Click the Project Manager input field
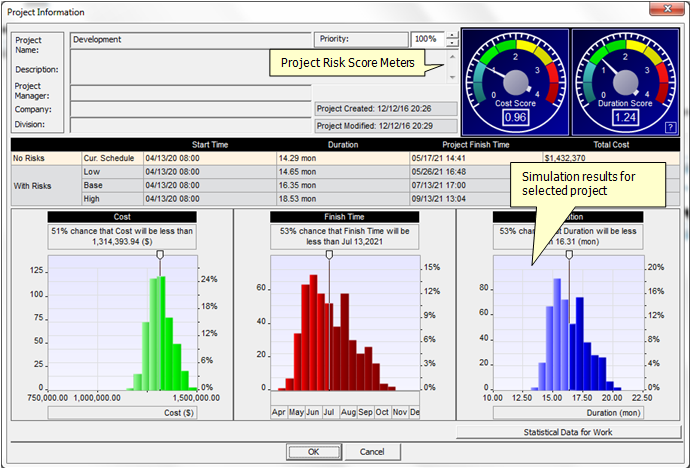 click(190, 92)
